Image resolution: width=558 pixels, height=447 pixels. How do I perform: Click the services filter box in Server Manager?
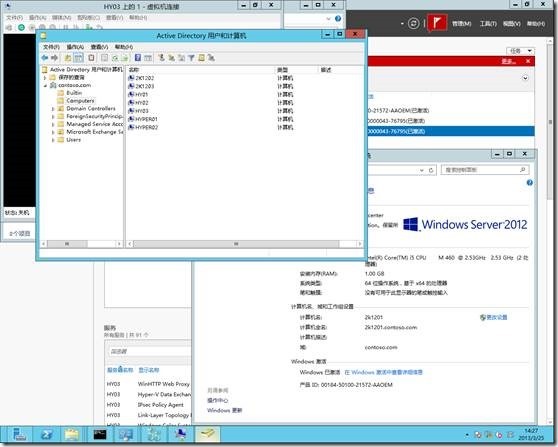point(149,351)
